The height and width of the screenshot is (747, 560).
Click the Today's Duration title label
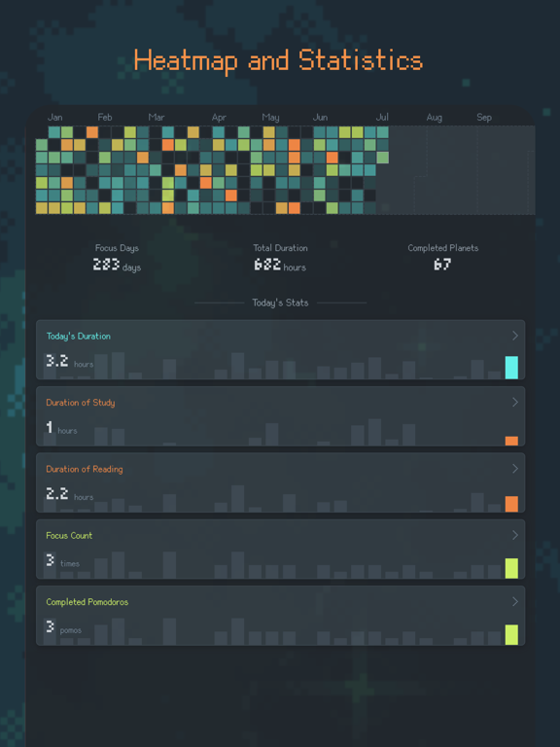[x=79, y=336]
